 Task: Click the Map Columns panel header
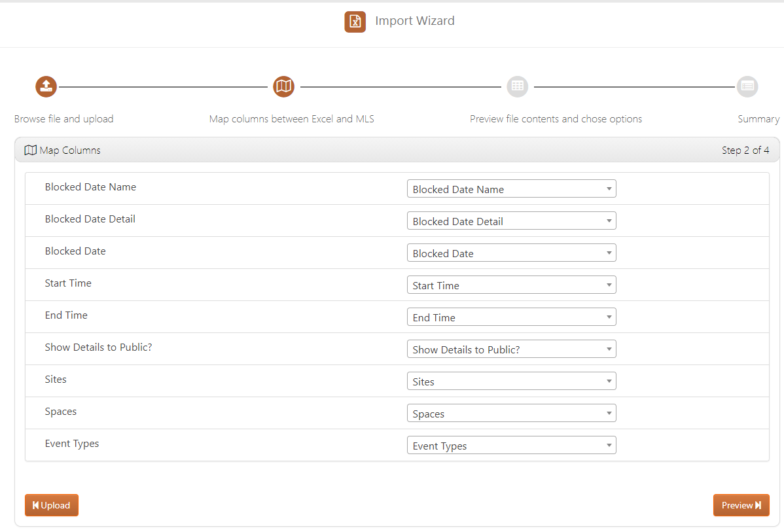click(391, 151)
